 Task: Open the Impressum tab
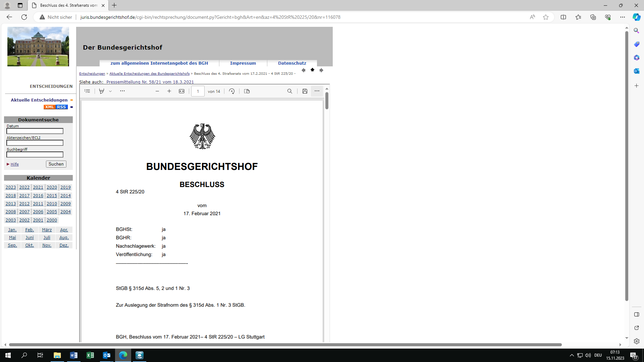coord(243,63)
